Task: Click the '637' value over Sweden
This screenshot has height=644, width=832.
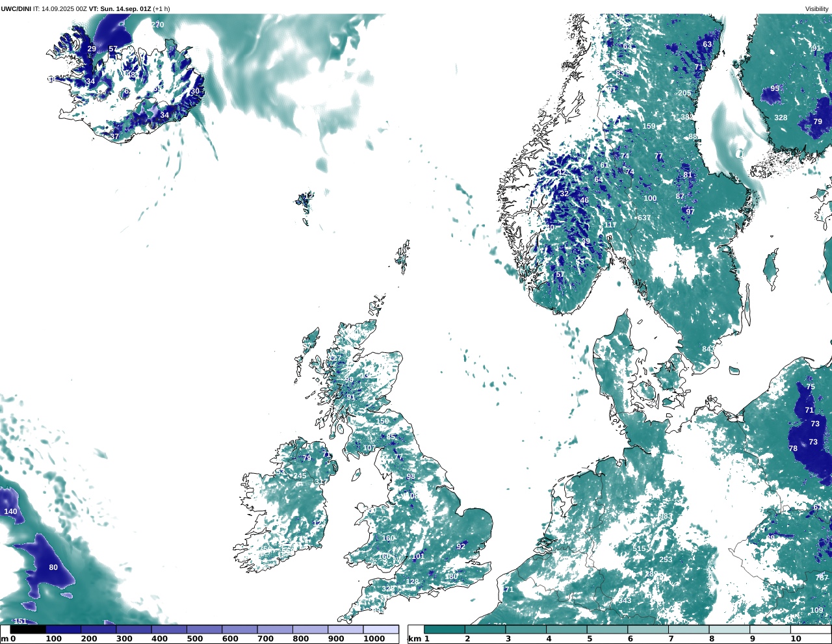Action: coord(644,218)
